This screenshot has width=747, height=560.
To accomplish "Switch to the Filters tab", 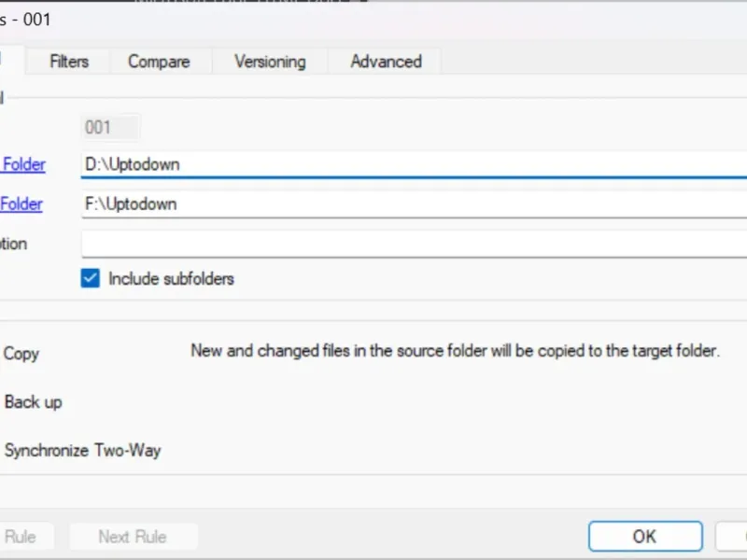I will tap(69, 62).
